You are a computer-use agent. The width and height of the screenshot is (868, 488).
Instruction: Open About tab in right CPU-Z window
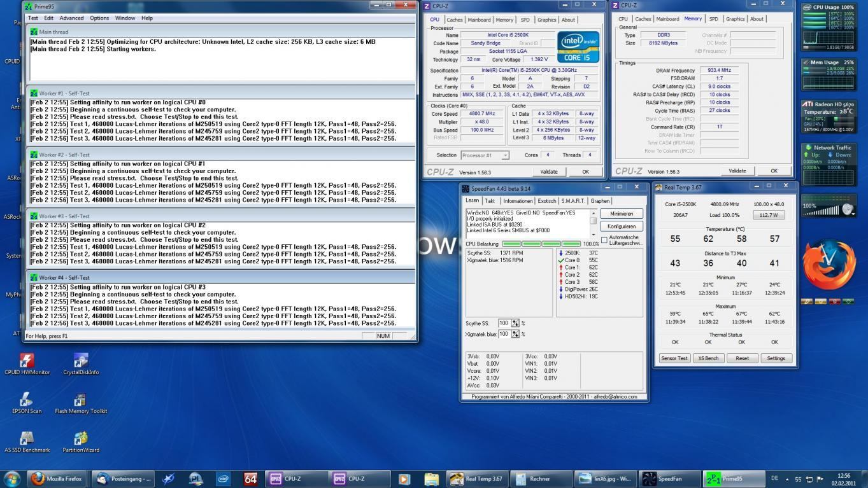(x=757, y=19)
